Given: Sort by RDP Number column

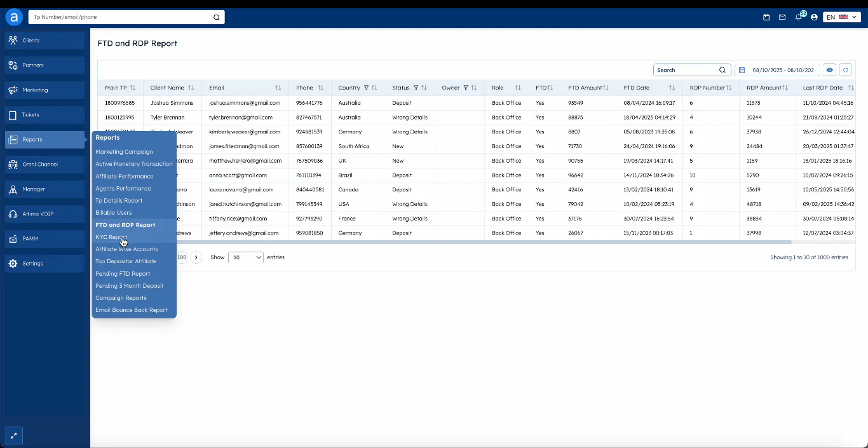Looking at the screenshot, I should point(728,88).
